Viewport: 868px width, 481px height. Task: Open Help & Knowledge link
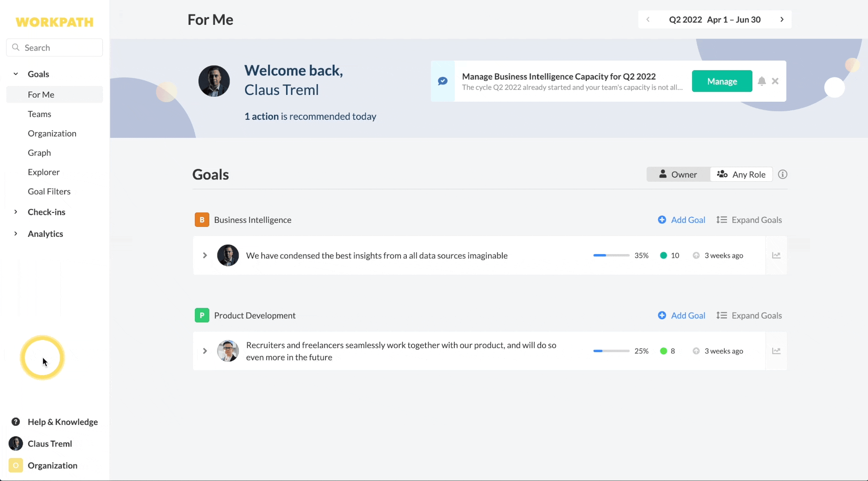(63, 422)
